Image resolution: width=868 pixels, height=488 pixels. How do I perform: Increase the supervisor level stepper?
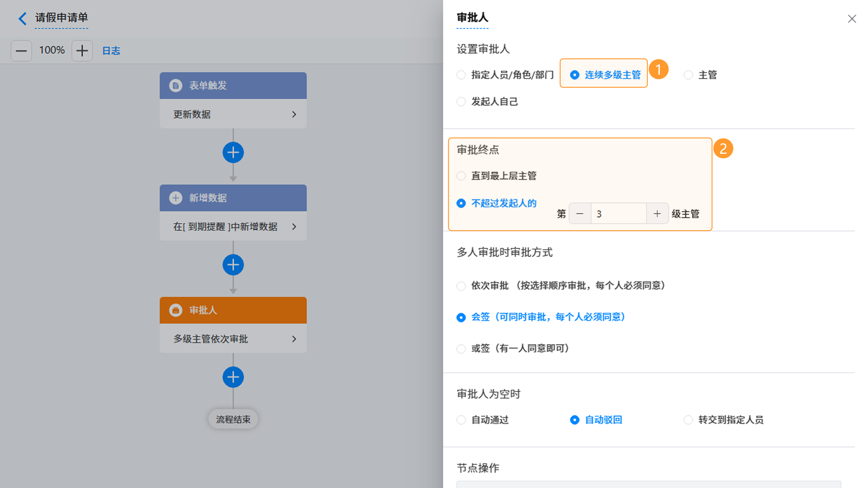pyautogui.click(x=657, y=214)
